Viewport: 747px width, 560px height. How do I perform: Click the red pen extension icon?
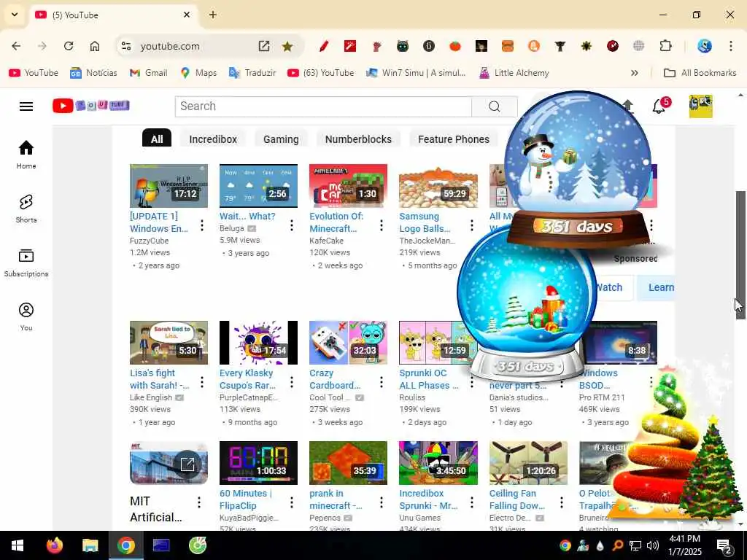(324, 46)
